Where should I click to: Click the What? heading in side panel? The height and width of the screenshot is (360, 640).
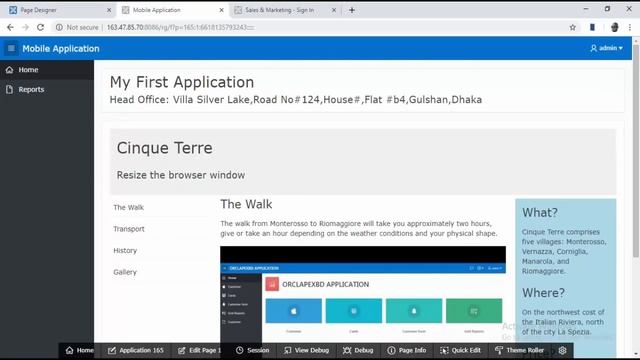tap(540, 213)
